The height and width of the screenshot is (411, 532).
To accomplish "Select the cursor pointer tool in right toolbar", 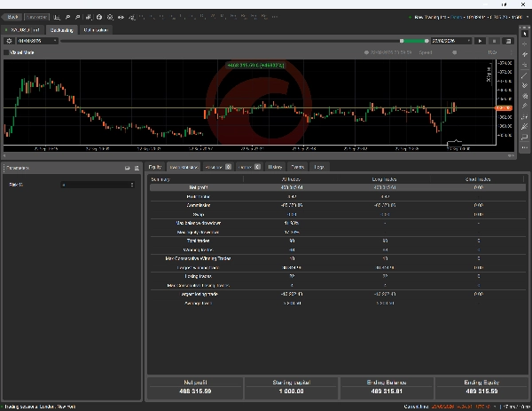I will click(x=525, y=34).
